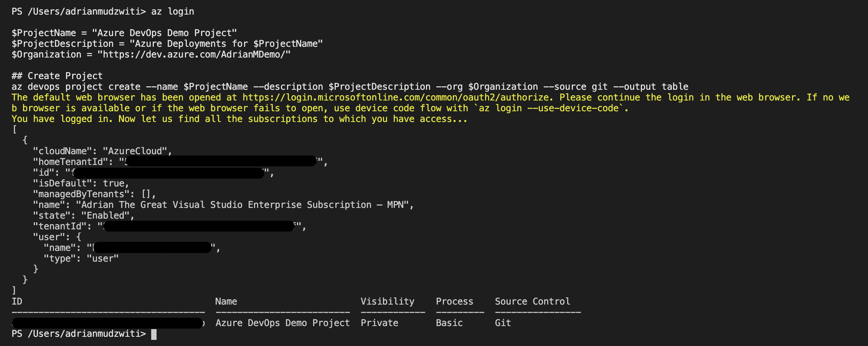Click the "managedByTenants": [] line

tap(94, 194)
